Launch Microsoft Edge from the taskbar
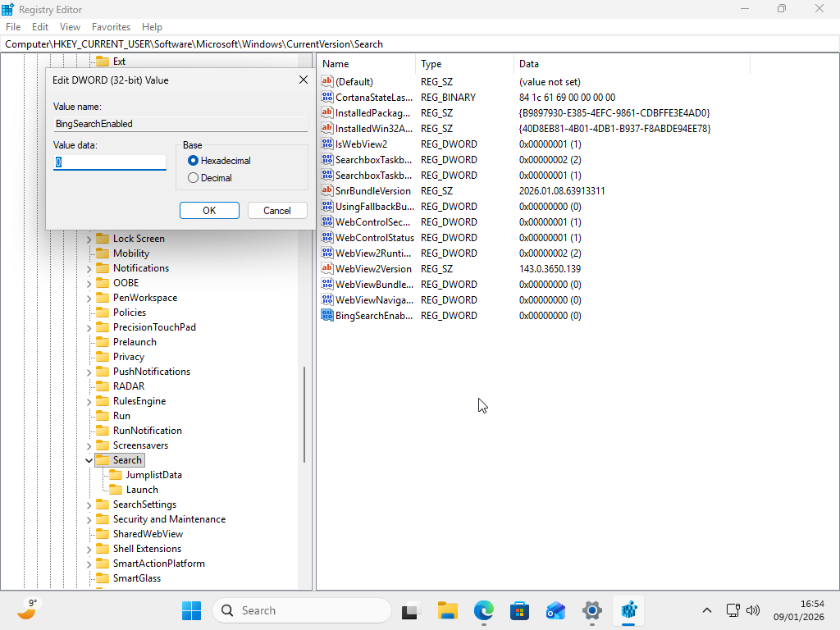 [483, 610]
